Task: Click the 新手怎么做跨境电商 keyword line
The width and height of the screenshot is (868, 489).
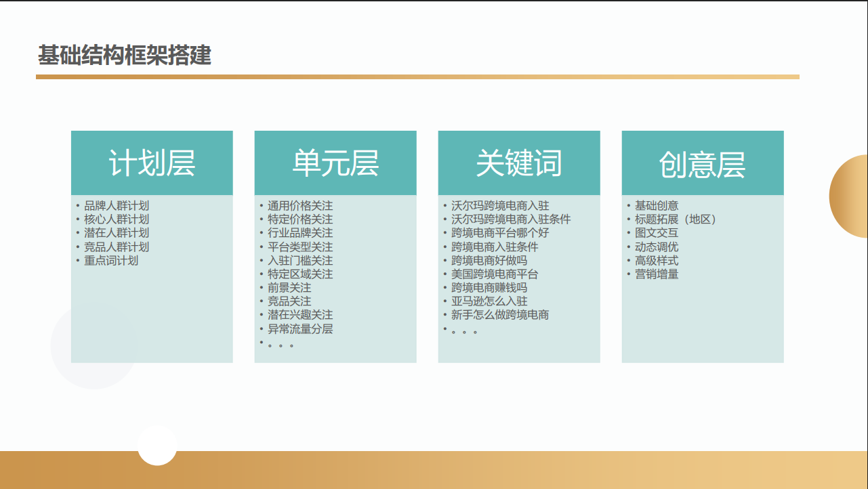Action: tap(500, 315)
